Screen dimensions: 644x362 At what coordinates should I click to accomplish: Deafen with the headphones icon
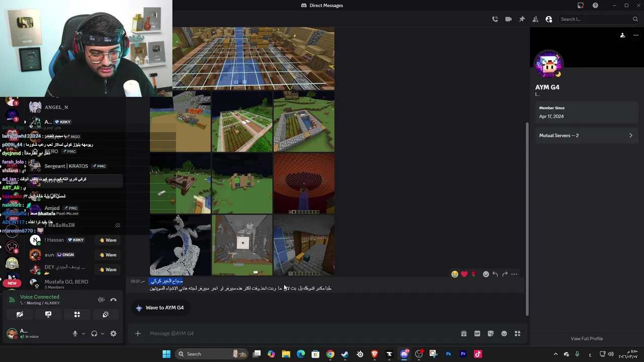[x=94, y=333]
